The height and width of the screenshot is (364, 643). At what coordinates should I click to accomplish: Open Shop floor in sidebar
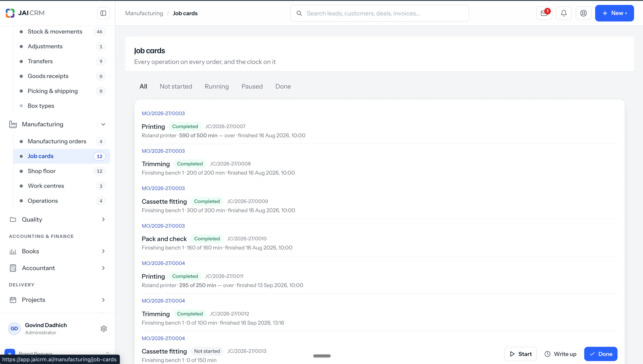(62, 171)
